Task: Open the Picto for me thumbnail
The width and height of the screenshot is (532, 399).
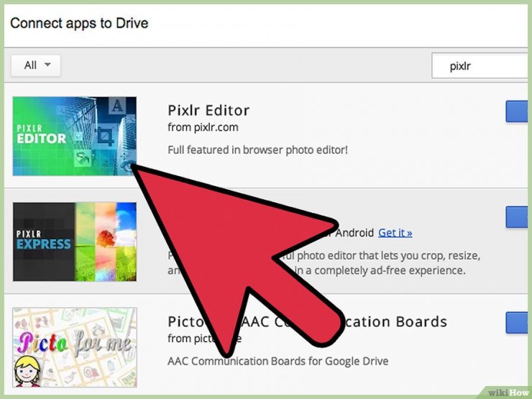Action: tap(75, 347)
